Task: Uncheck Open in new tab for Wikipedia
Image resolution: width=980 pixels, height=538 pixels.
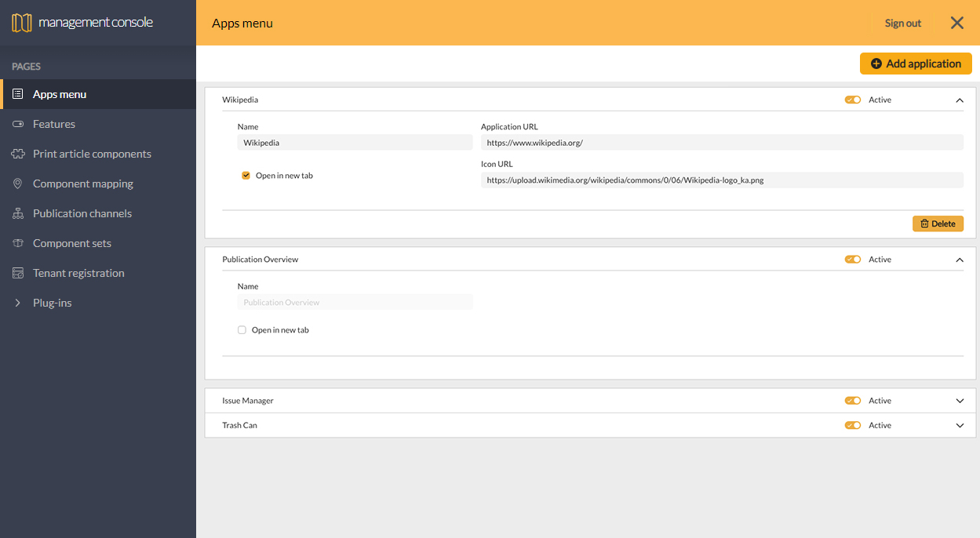Action: tap(246, 176)
